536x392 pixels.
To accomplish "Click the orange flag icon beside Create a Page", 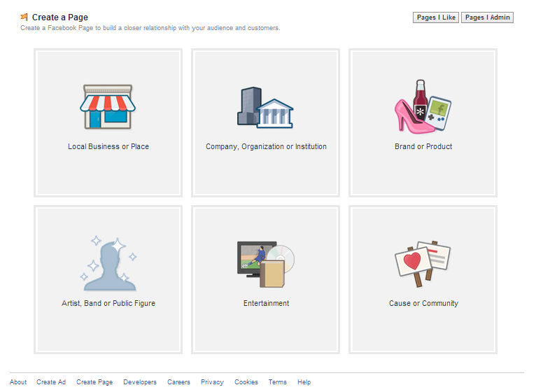I will point(24,17).
